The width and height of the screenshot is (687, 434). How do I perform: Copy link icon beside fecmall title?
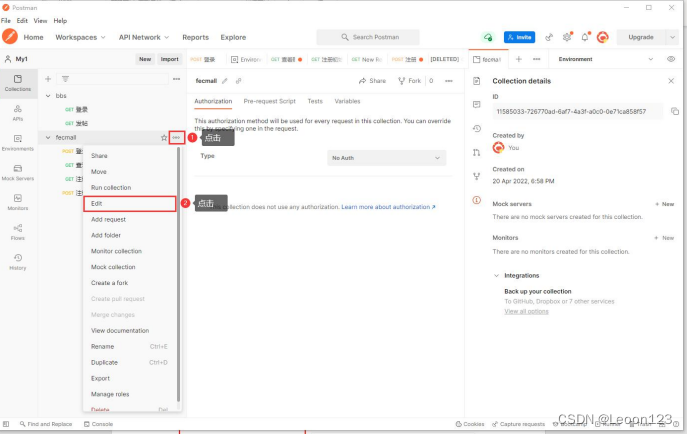pos(239,81)
